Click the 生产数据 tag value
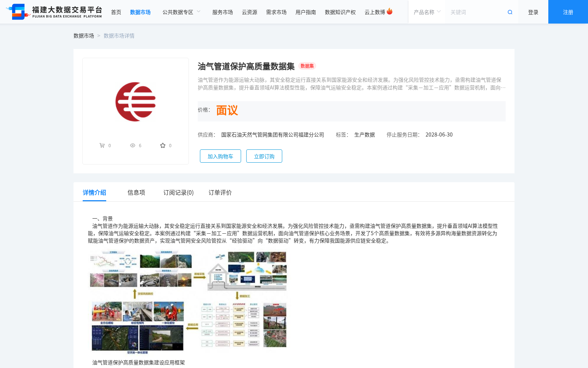The width and height of the screenshot is (588, 368). (x=365, y=135)
